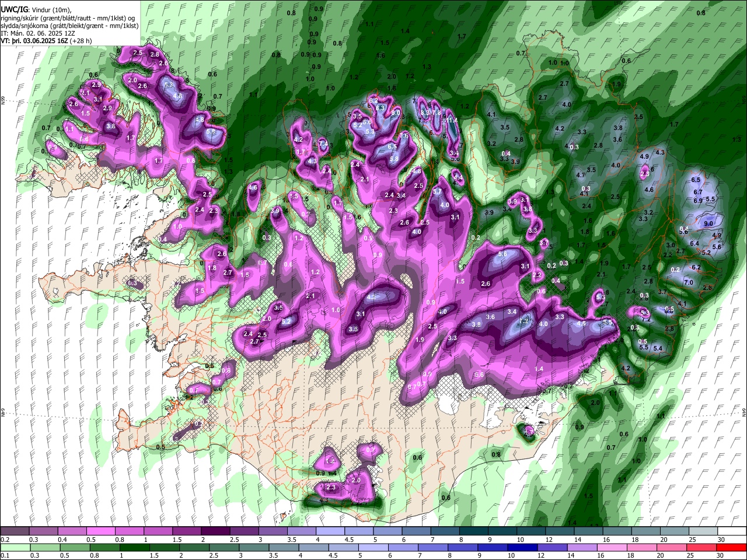Viewport: 747px width, 560px height.
Task: Click the '6.9' precipitation value label
Action: [x=697, y=201]
